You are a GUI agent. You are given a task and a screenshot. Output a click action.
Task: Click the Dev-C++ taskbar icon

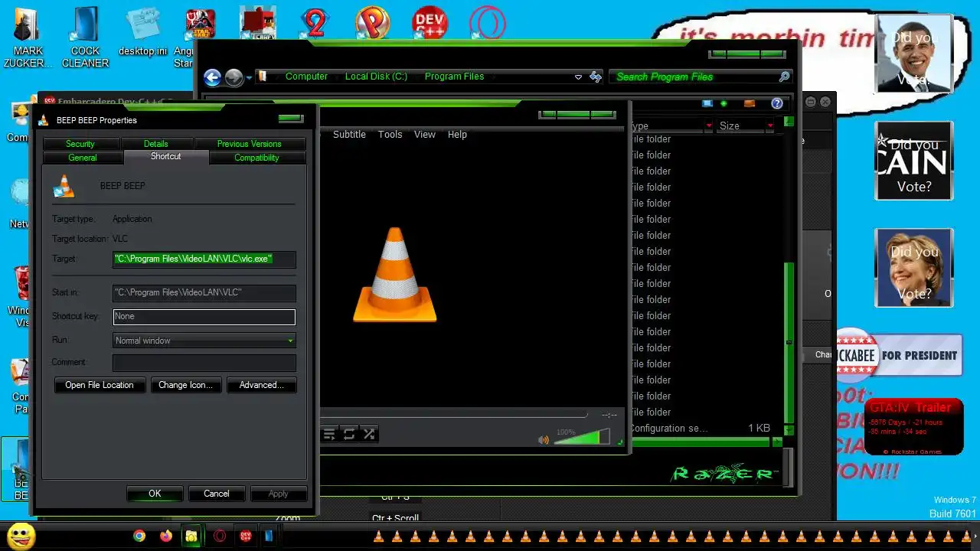(246, 536)
